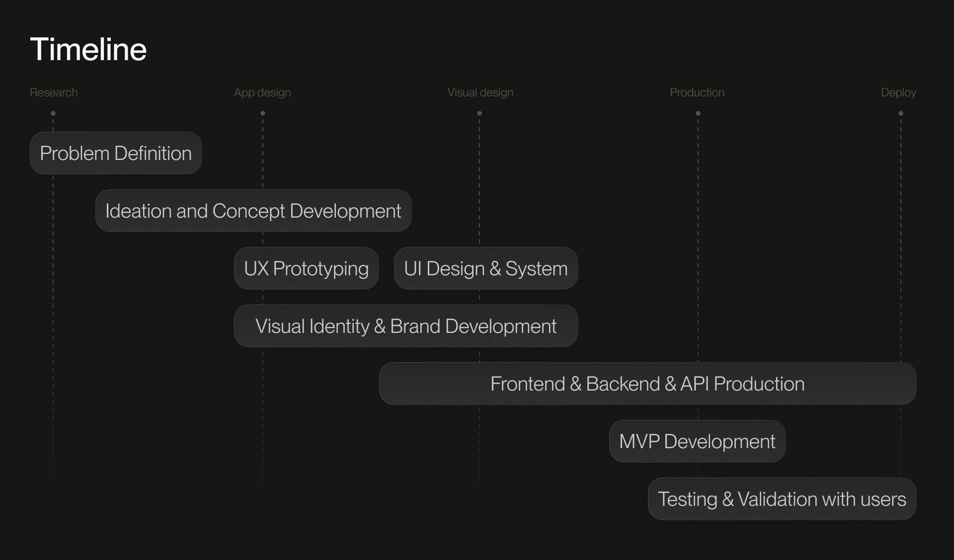Select Visual Identity & Brand Development bar
954x560 pixels.
pos(405,326)
